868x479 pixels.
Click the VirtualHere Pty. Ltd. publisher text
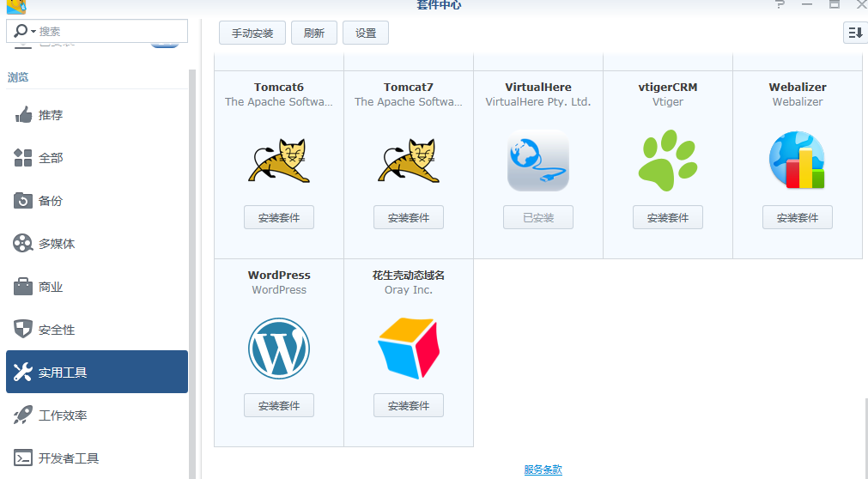coord(538,102)
